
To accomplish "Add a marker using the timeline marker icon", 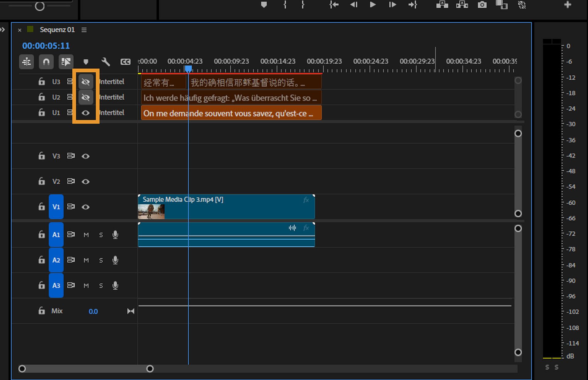I will (x=86, y=62).
